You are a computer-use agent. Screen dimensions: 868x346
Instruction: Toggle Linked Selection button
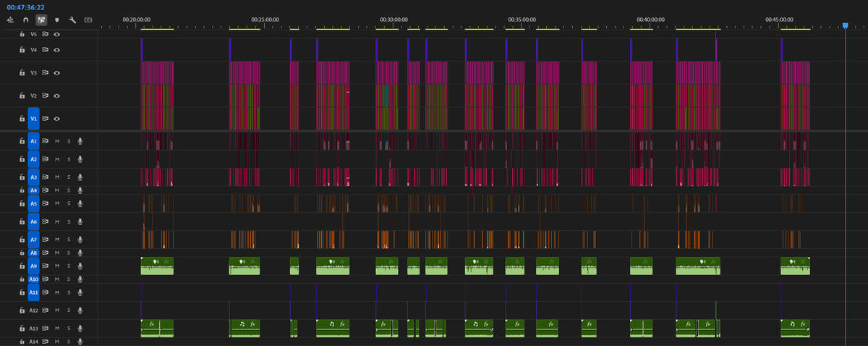tap(41, 20)
